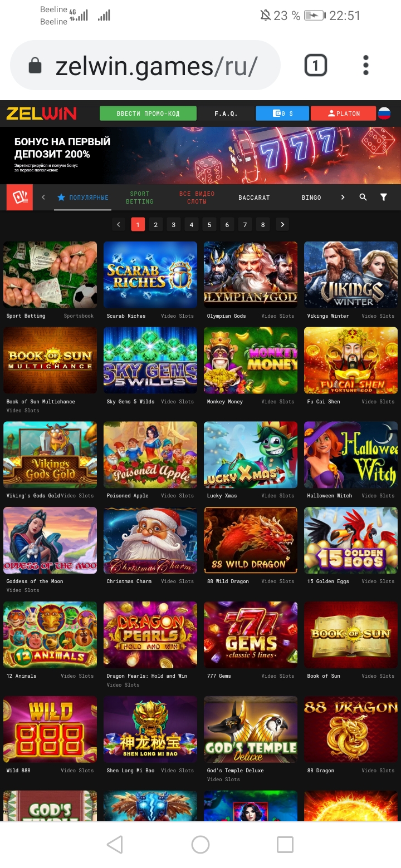Show previous categories with left chevron
The width and height of the screenshot is (401, 868).
pyautogui.click(x=43, y=198)
